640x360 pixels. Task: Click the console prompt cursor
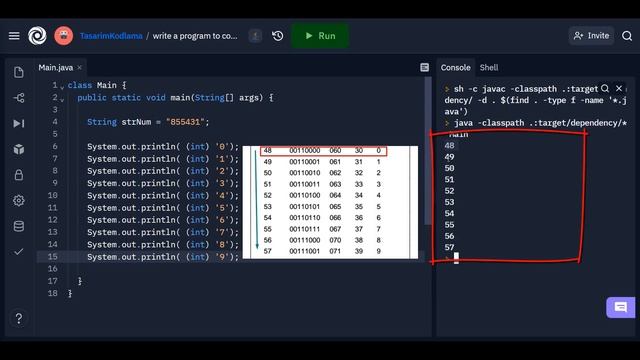pyautogui.click(x=456, y=258)
